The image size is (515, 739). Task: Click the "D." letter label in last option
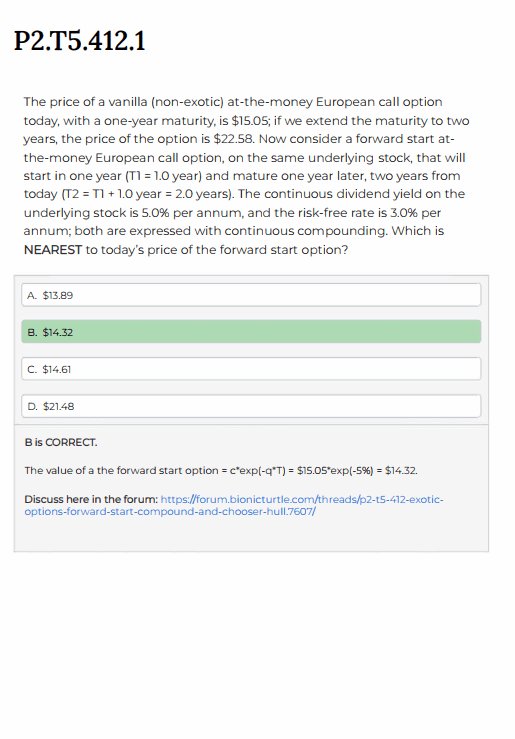pyautogui.click(x=33, y=406)
